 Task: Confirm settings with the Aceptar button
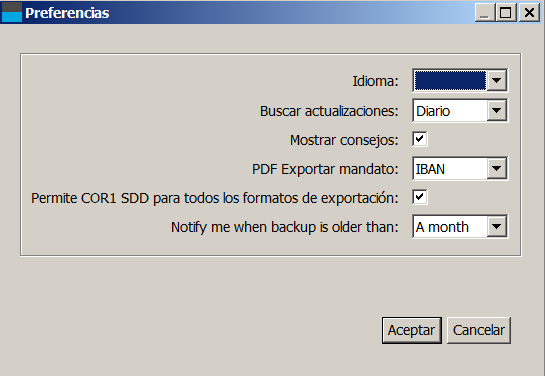point(412,330)
